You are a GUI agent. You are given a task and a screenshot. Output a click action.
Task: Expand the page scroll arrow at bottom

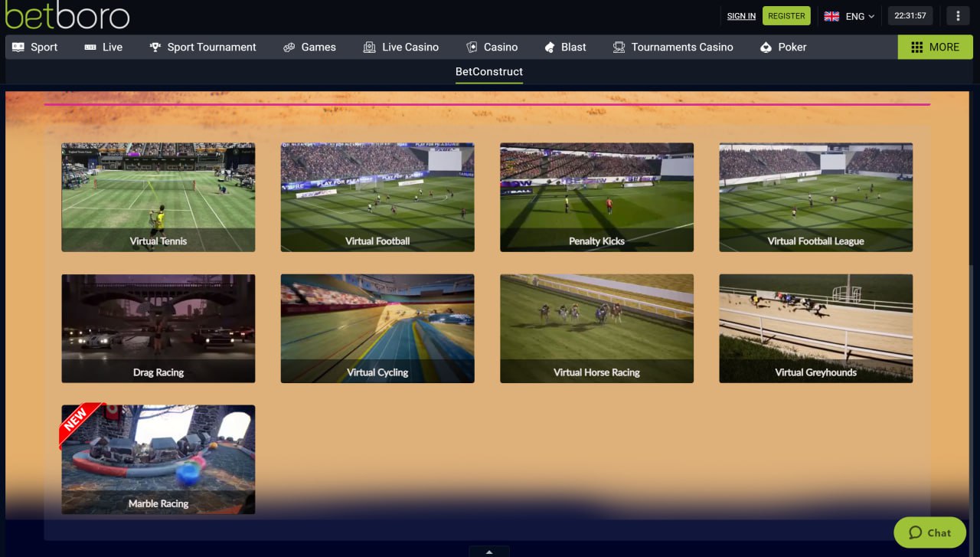coord(489,551)
